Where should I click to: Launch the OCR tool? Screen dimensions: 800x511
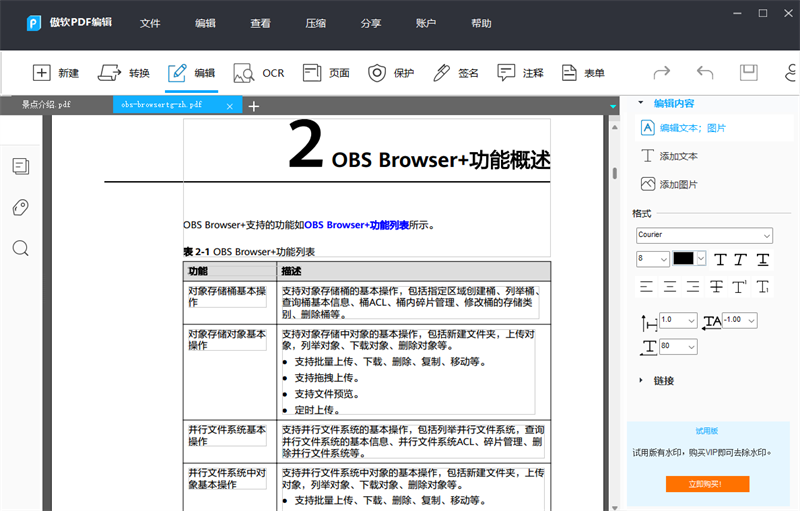259,73
